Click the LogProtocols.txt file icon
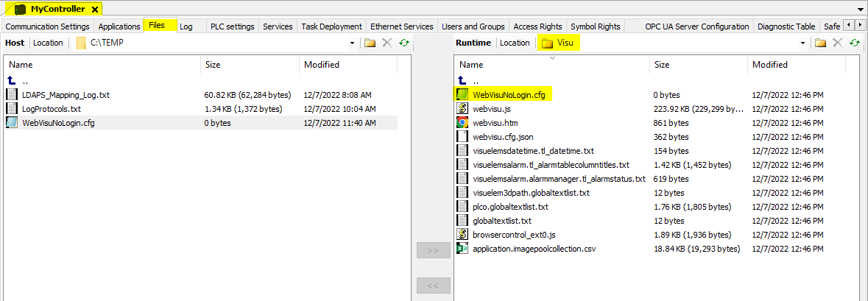868x301 pixels. pos(12,108)
